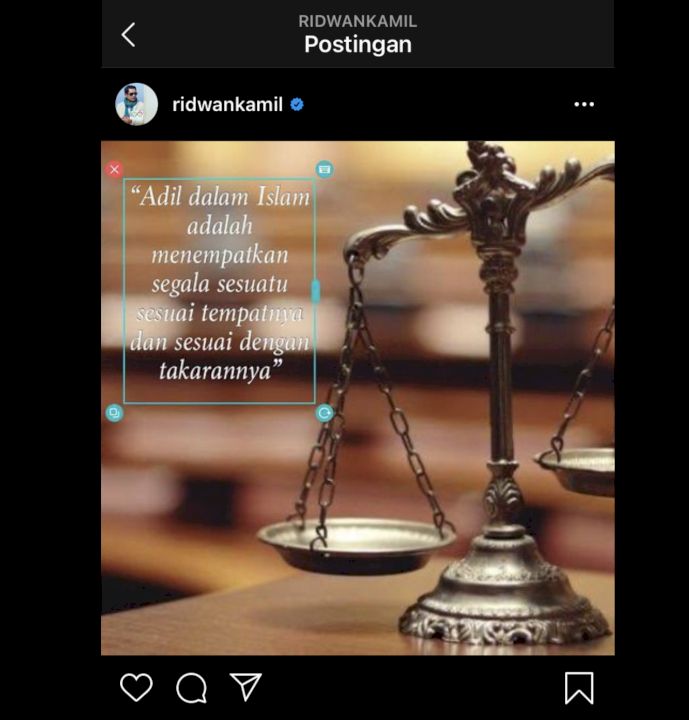Share the post with the paper plane icon
The height and width of the screenshot is (720, 689).
click(246, 687)
